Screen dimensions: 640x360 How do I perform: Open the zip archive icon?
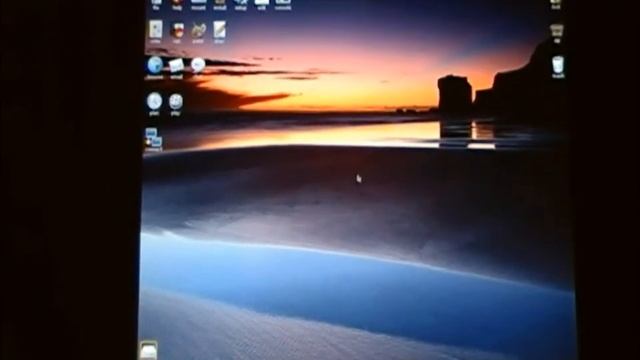point(557,32)
